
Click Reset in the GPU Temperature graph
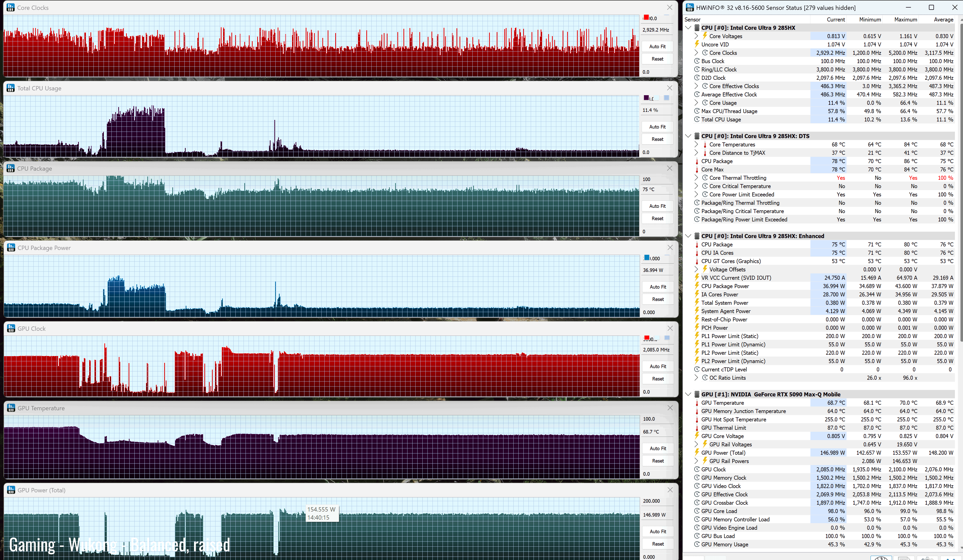[x=658, y=461]
